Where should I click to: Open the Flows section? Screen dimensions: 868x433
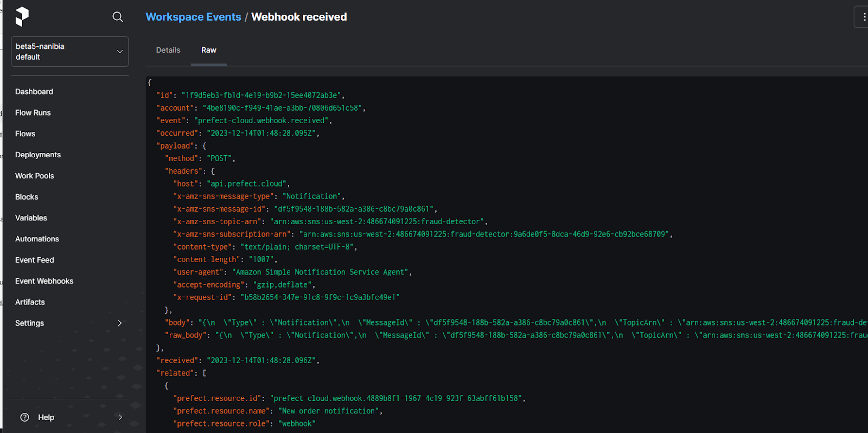pyautogui.click(x=25, y=133)
